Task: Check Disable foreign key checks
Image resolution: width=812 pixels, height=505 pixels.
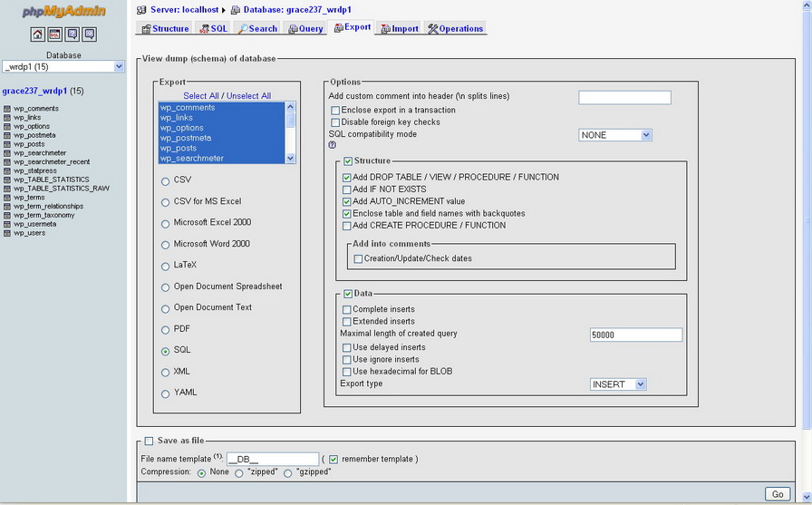Action: coord(335,122)
